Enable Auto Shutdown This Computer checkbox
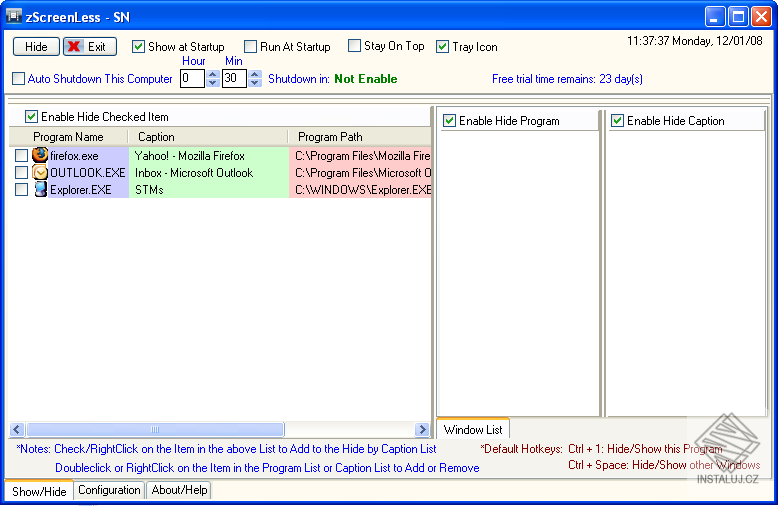778x506 pixels. 18,78
